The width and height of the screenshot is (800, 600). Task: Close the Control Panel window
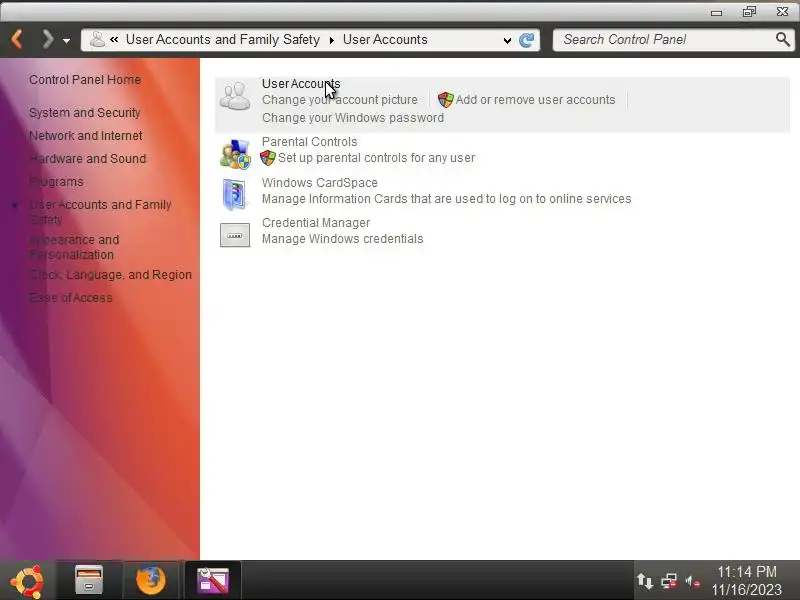pos(782,11)
